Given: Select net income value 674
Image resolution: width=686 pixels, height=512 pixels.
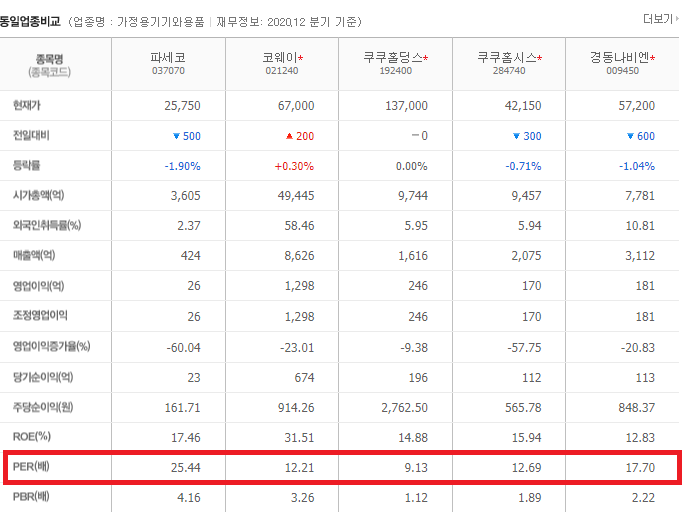Looking at the screenshot, I should 304,378.
